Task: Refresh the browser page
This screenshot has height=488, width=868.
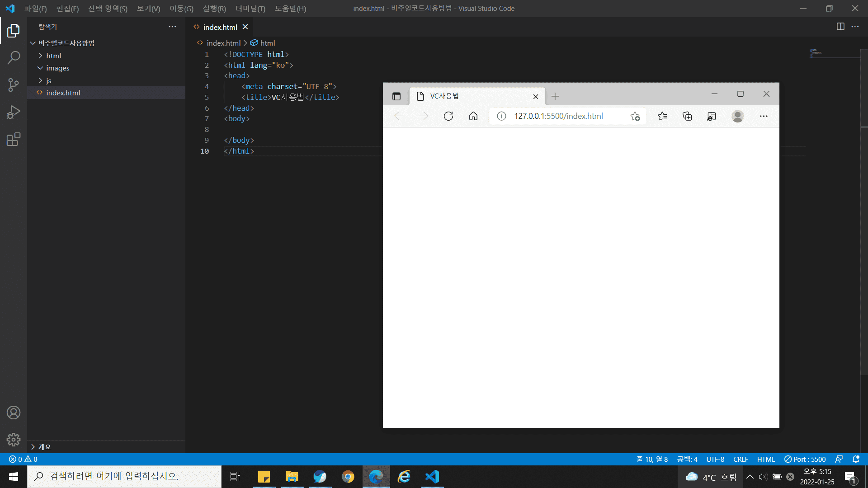Action: [448, 116]
